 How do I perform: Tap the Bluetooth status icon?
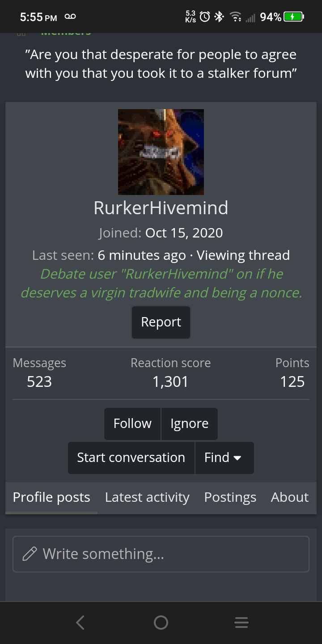[219, 17]
